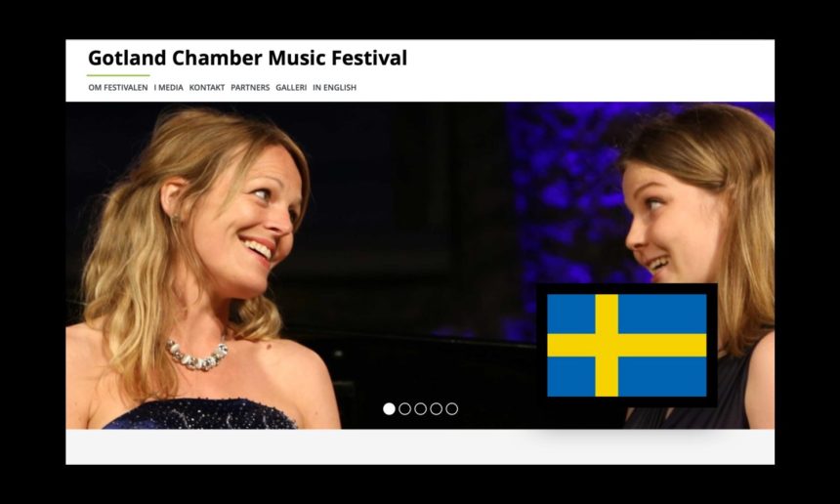Open the Om Festivalen menu item

tap(118, 87)
